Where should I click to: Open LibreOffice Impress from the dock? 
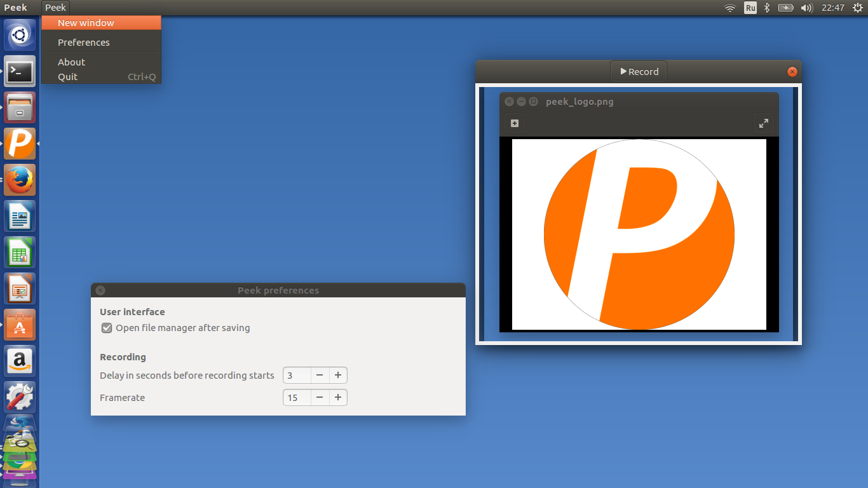click(20, 288)
